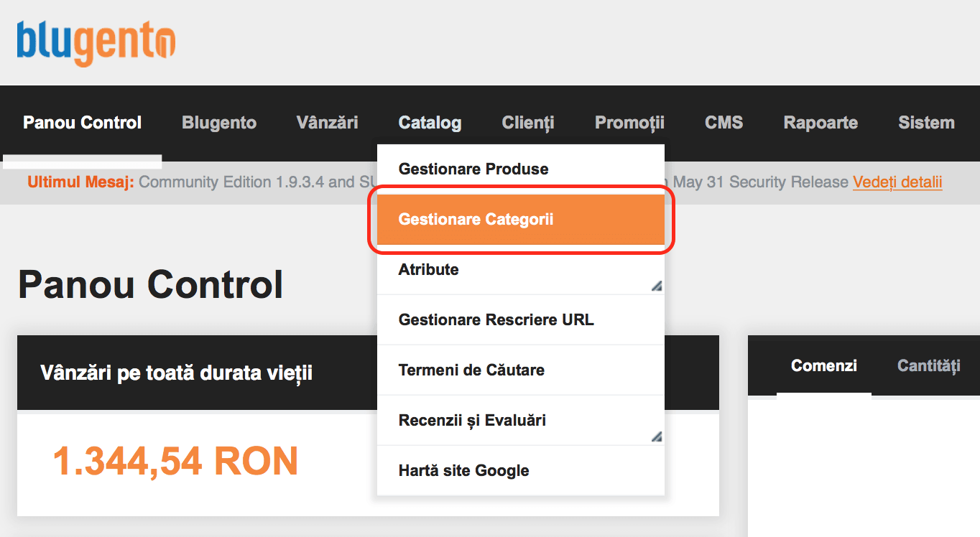Expand the Atribute submenu arrow
Screen dimensions: 980x537
(x=657, y=286)
